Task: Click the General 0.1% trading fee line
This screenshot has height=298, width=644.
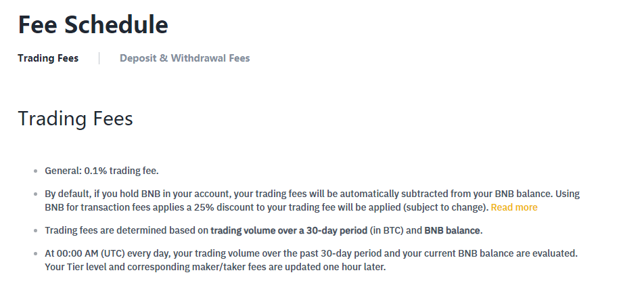Action: click(101, 171)
